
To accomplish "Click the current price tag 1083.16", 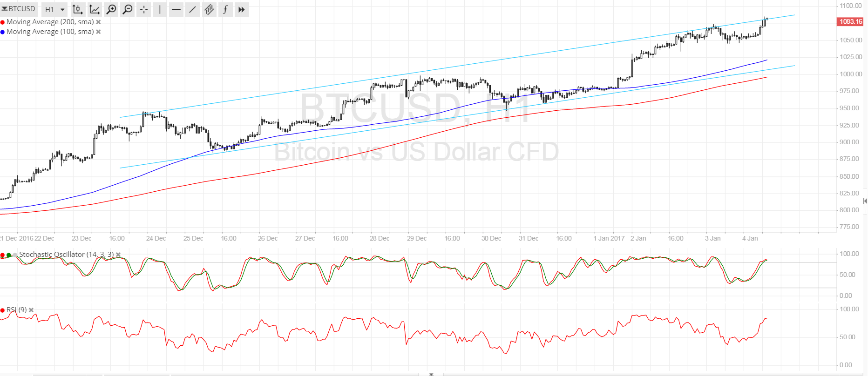I will pyautogui.click(x=851, y=22).
